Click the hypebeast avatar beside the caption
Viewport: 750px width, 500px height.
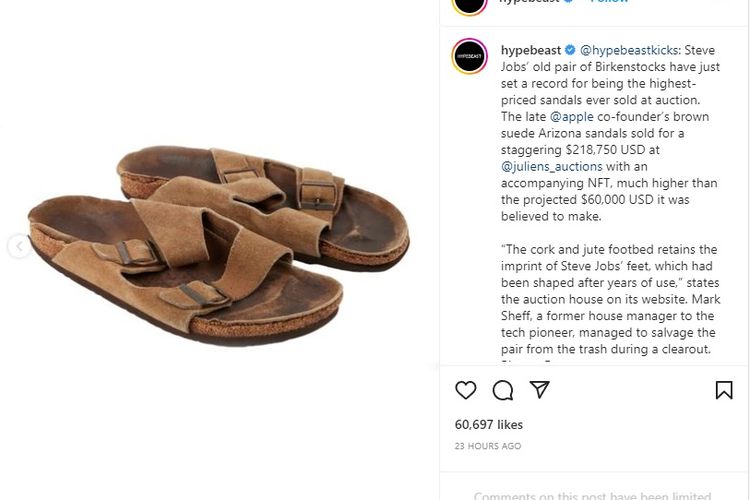[470, 56]
